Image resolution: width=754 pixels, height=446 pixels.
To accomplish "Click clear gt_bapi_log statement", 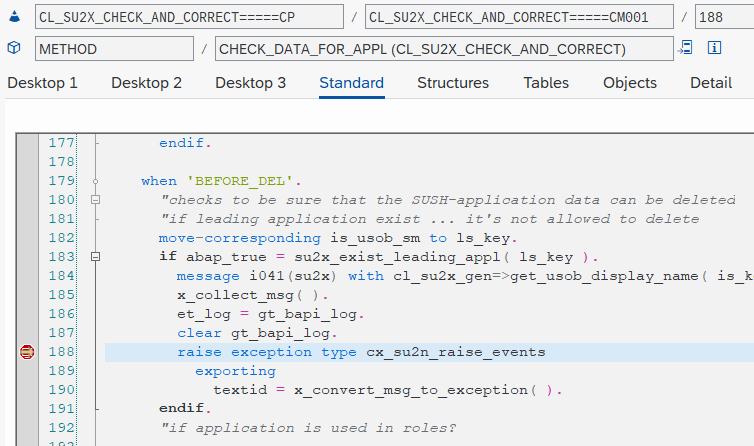I will [x=257, y=333].
